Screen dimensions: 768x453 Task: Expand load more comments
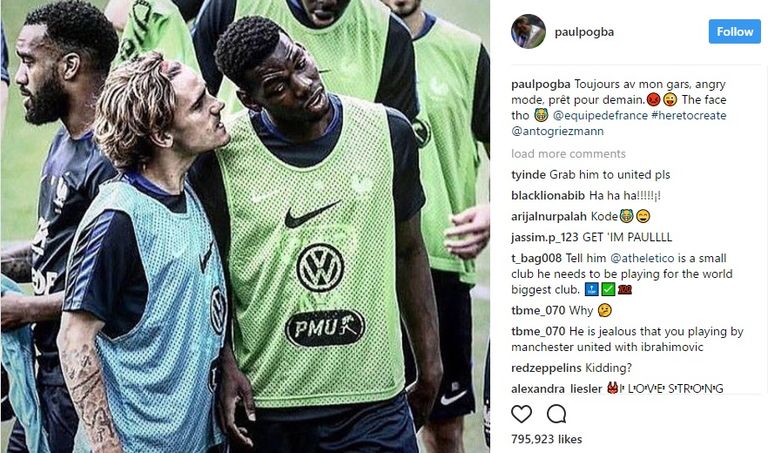568,154
